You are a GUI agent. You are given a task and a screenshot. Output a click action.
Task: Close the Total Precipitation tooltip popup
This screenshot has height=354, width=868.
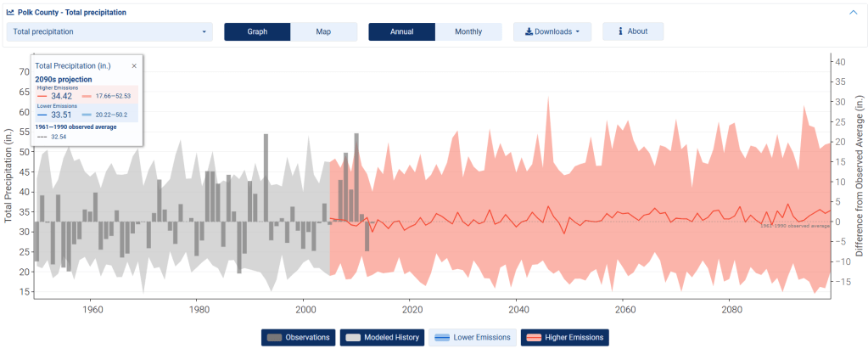point(133,65)
